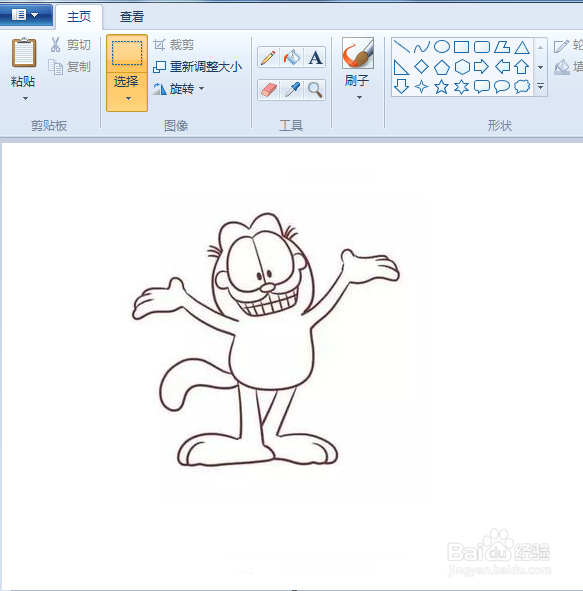Select the Color picker eyedropper tool
Screen dimensions: 583x591
click(292, 90)
